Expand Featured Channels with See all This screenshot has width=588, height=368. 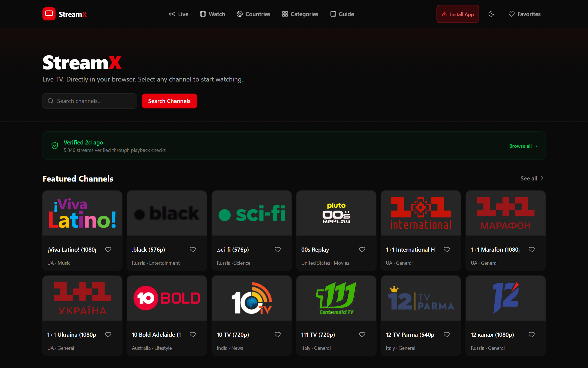click(532, 178)
